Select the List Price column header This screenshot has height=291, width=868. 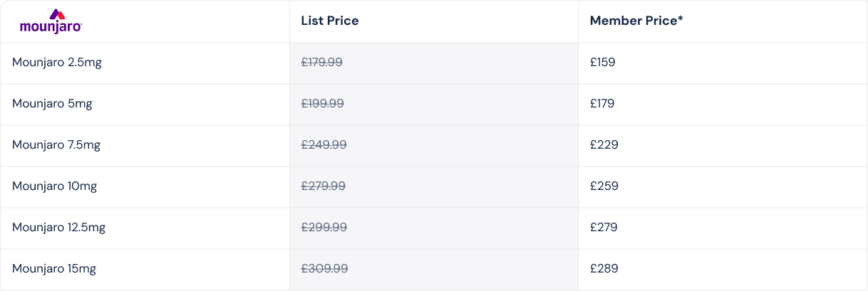click(330, 21)
